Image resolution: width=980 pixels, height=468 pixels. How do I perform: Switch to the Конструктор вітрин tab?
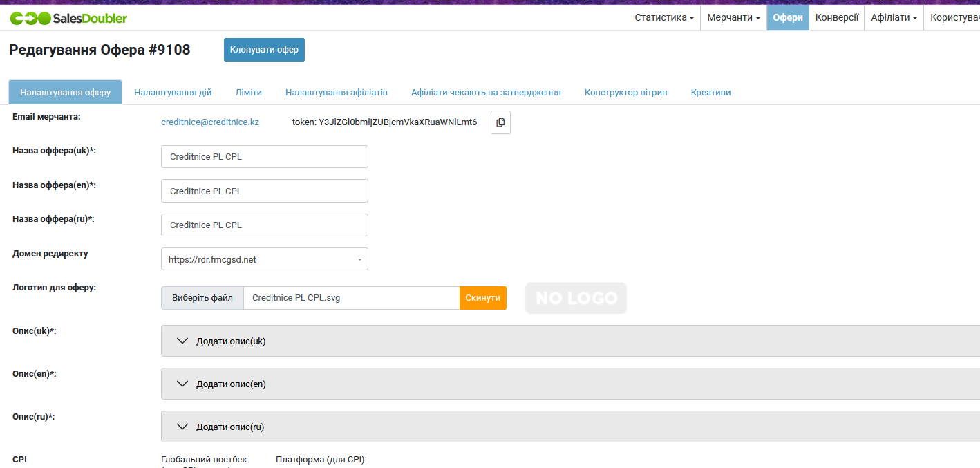(x=626, y=92)
